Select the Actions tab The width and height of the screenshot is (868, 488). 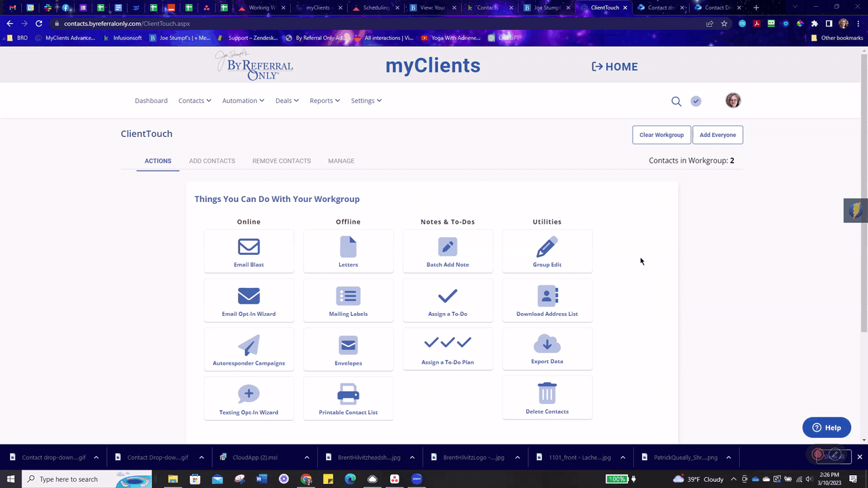(x=158, y=161)
